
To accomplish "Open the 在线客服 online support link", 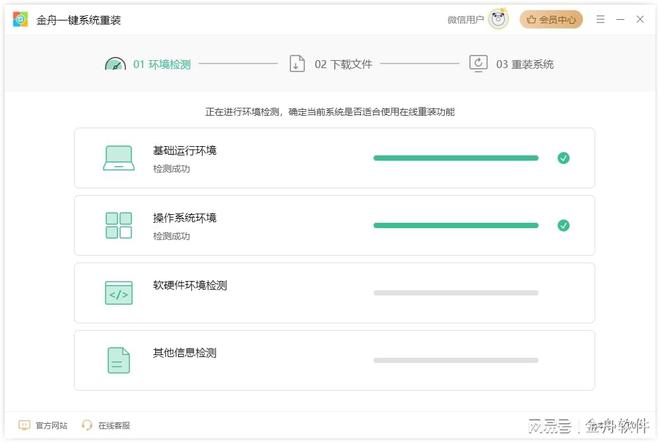I will click(x=114, y=426).
